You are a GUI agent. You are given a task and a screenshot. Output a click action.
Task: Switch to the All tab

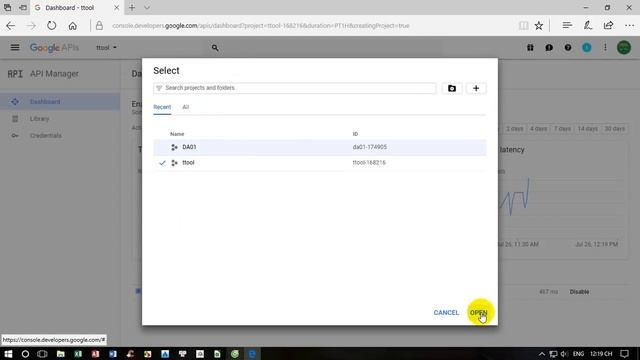coord(185,107)
